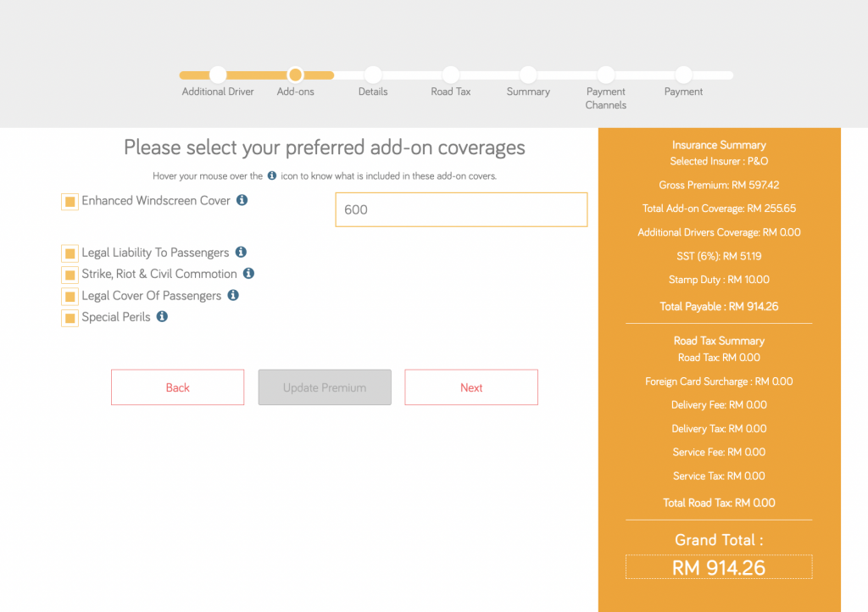Select the Road Tax step marker

(451, 74)
